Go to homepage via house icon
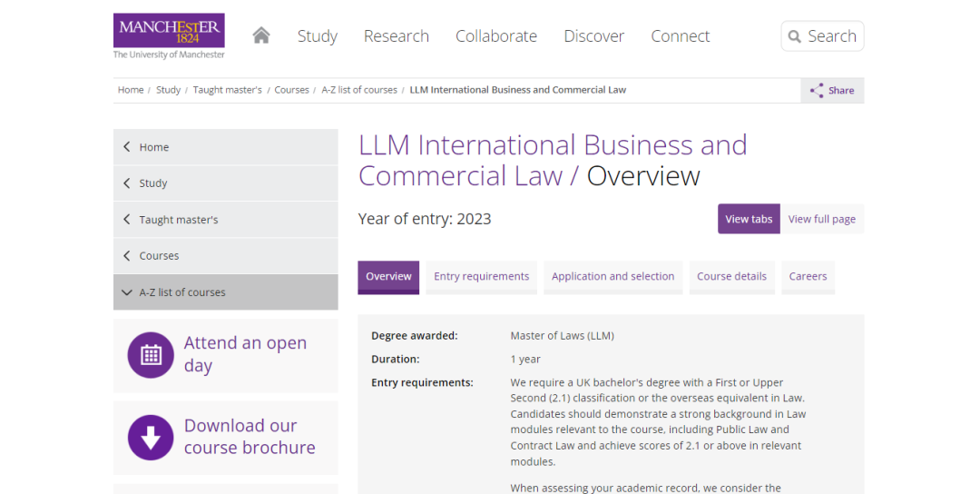 (x=261, y=35)
